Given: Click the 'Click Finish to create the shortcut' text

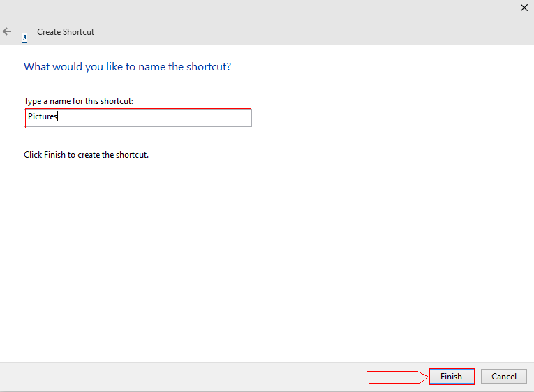Looking at the screenshot, I should [x=86, y=155].
